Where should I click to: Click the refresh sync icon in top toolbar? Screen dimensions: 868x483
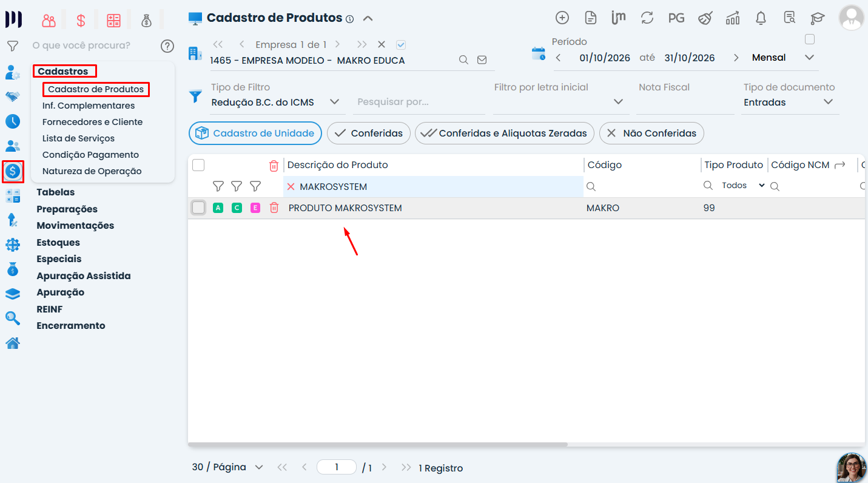click(647, 18)
